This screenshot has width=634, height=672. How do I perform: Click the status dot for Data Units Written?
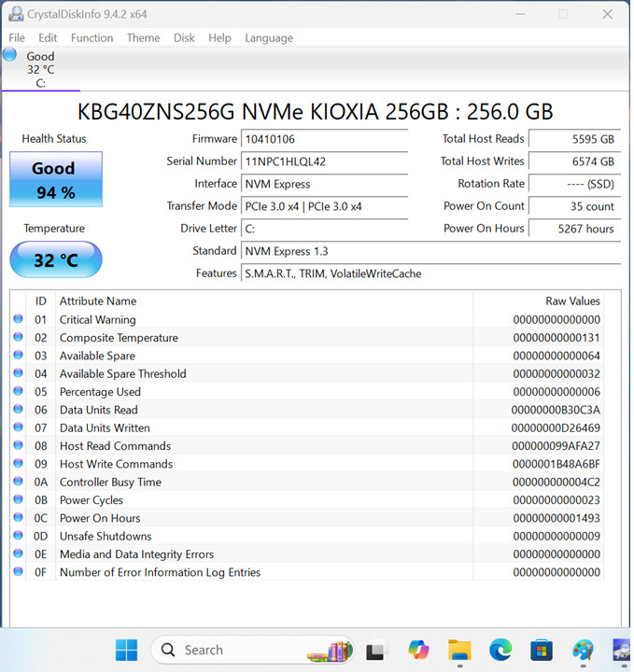[x=18, y=427]
